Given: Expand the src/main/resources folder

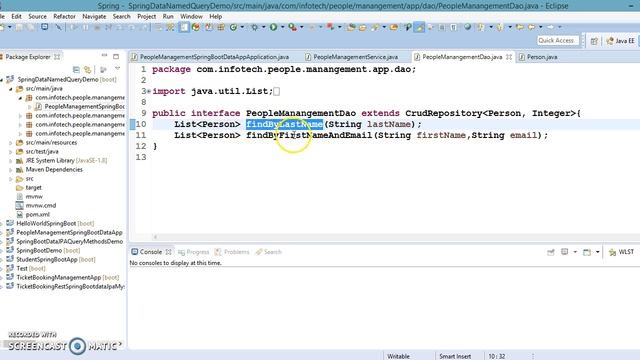Looking at the screenshot, I should tap(11, 143).
